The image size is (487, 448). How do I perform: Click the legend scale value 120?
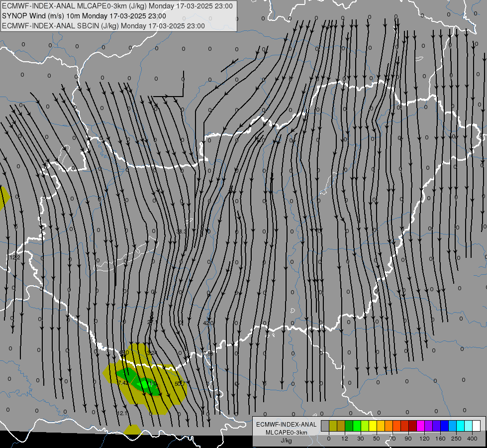[425, 439]
